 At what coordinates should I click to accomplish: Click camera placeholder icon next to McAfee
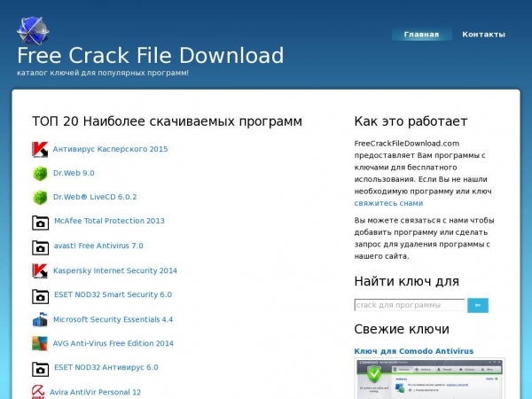[41, 223]
